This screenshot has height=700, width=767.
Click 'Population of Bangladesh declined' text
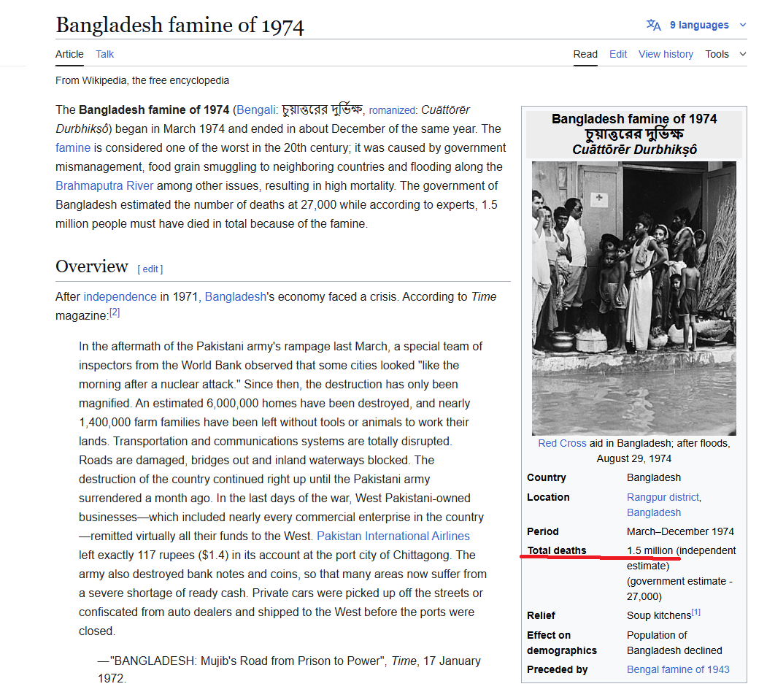click(x=674, y=643)
